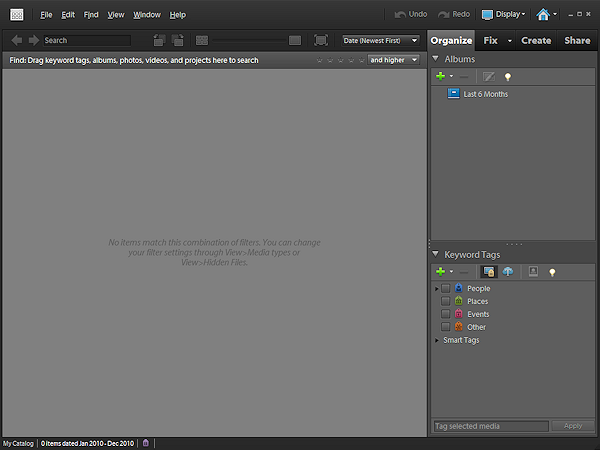Open the Date (Newest First) sort dropdown
The height and width of the screenshot is (450, 600).
click(x=379, y=40)
